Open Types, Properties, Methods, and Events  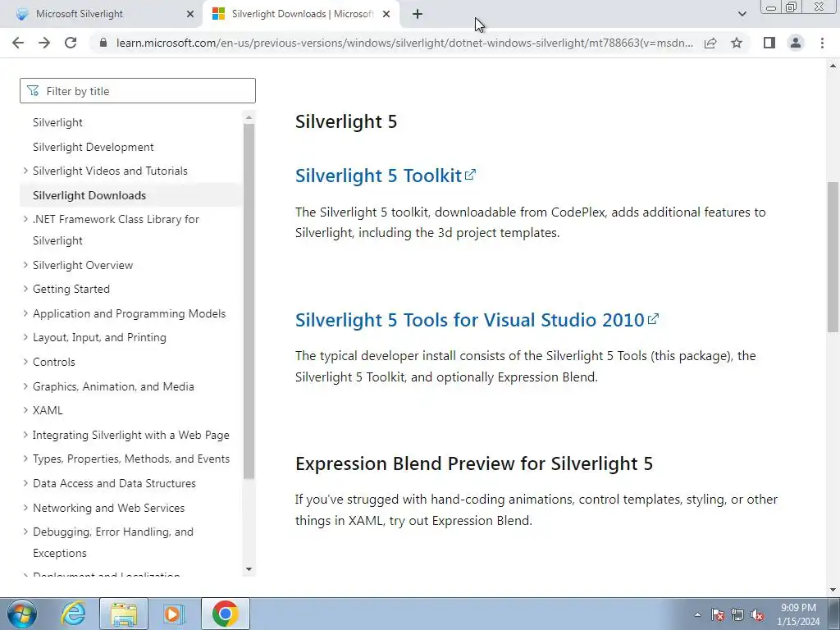(131, 459)
